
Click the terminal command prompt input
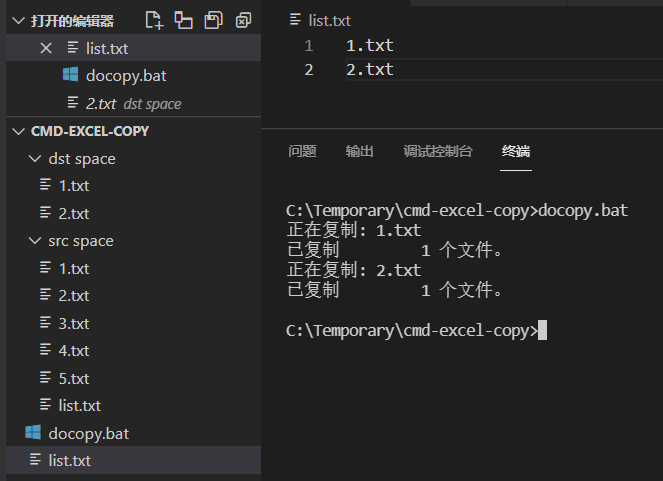pyautogui.click(x=543, y=330)
